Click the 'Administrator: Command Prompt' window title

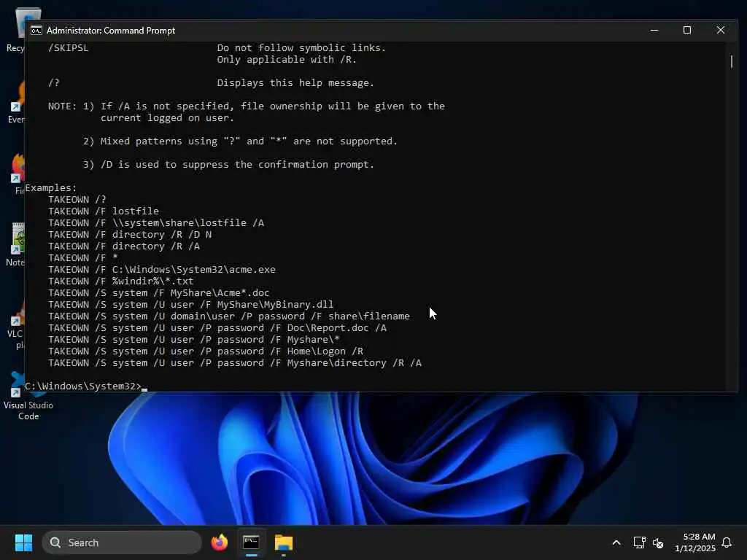[x=111, y=31]
